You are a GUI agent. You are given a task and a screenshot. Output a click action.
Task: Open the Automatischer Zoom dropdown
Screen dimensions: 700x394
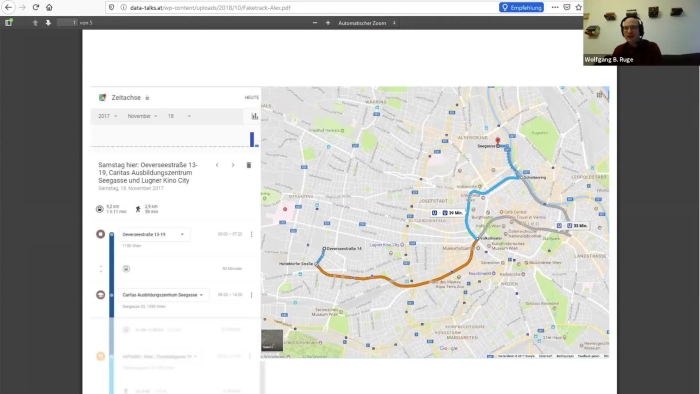[x=367, y=23]
